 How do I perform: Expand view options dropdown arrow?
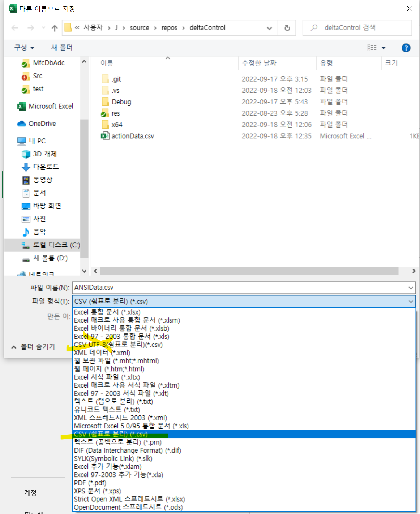(383, 48)
